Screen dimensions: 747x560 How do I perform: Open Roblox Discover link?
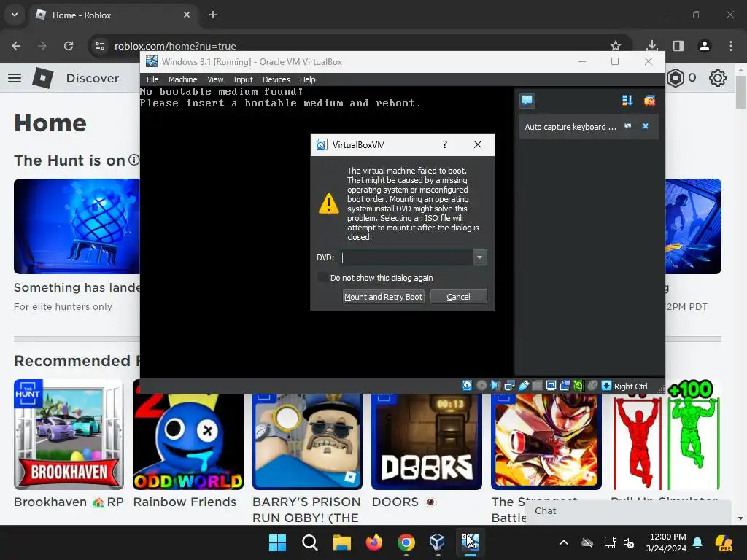tap(93, 78)
